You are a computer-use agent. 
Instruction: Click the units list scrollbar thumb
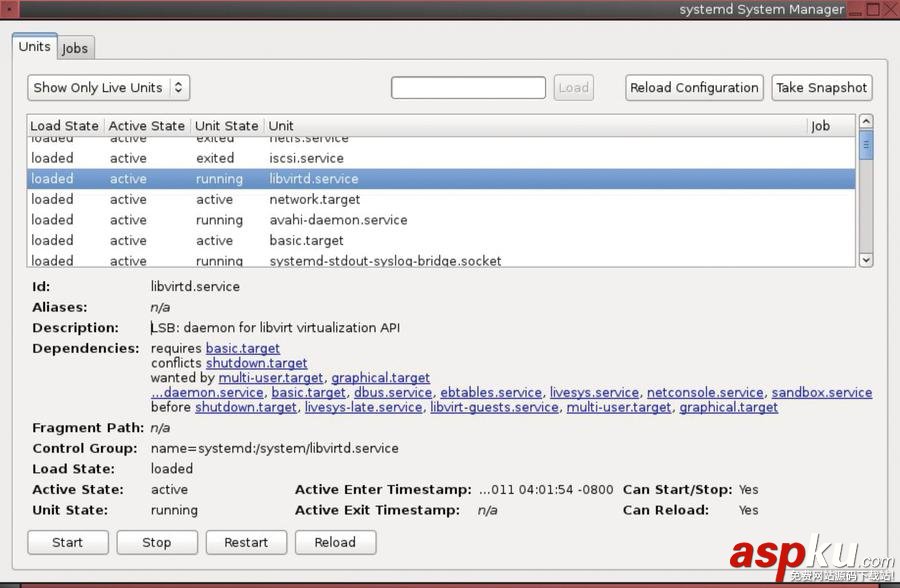point(866,145)
